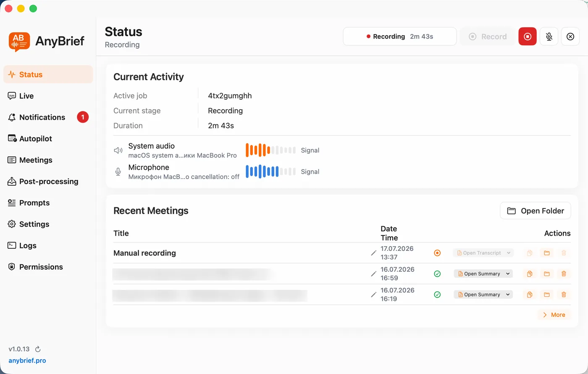Click the More button below meetings
This screenshot has width=588, height=374.
click(554, 315)
